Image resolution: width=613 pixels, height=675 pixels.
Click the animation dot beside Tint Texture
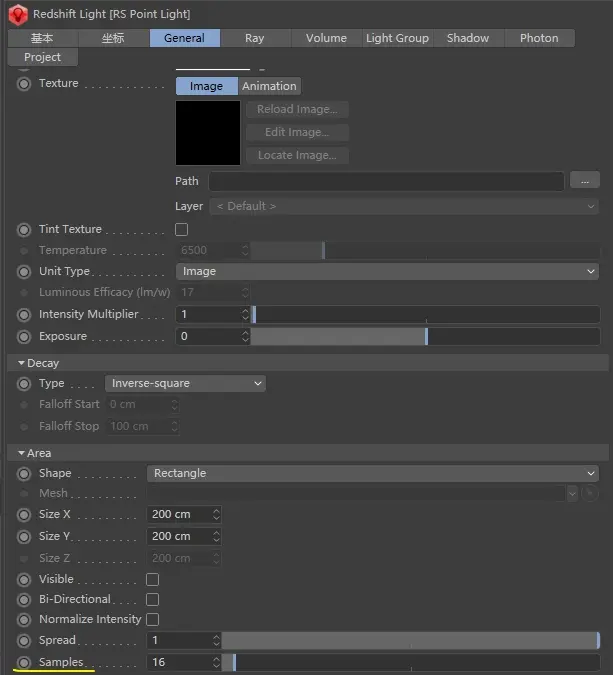click(x=24, y=230)
